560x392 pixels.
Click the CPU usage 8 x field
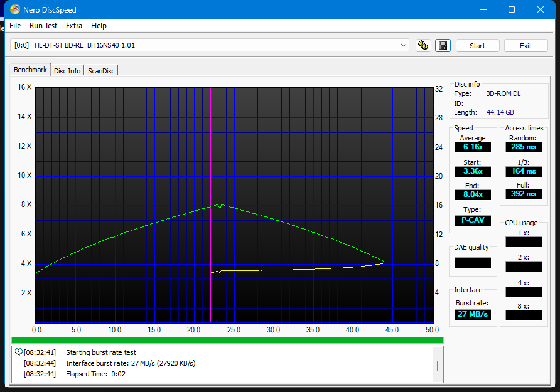[x=524, y=315]
